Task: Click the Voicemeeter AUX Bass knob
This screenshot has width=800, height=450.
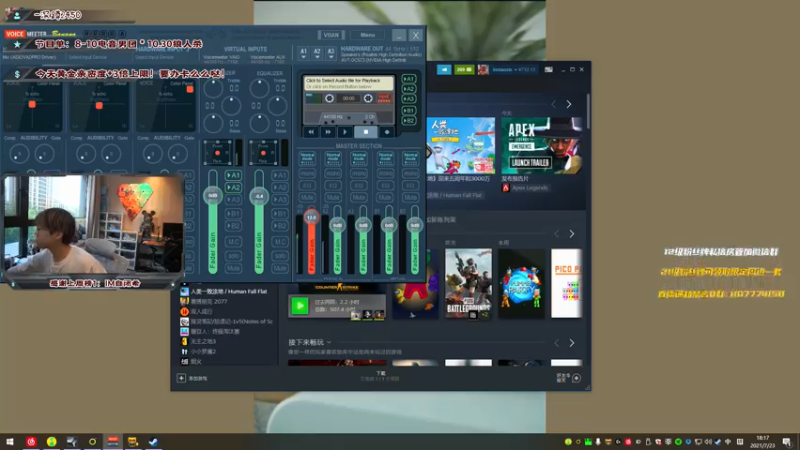Action: tap(259, 123)
